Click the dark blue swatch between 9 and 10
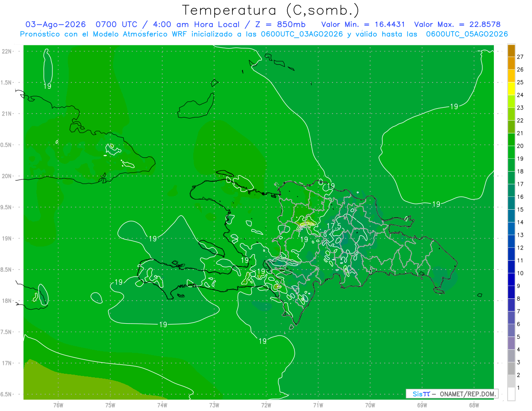This screenshot has height=411, width=532. point(511,280)
